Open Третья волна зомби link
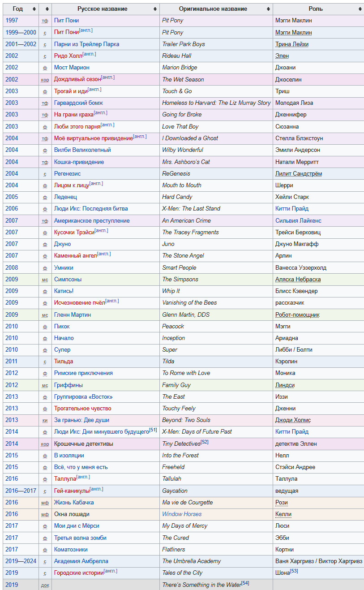The image size is (364, 590). click(x=80, y=538)
